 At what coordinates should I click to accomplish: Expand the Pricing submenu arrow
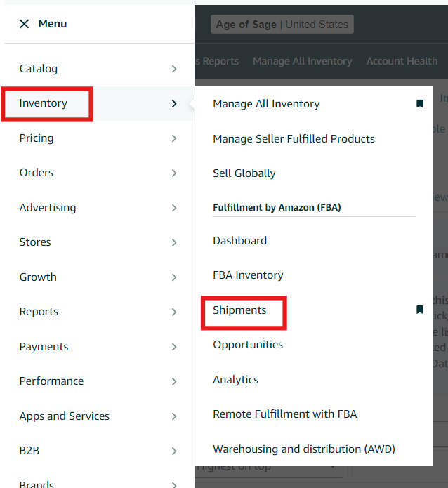coord(174,138)
